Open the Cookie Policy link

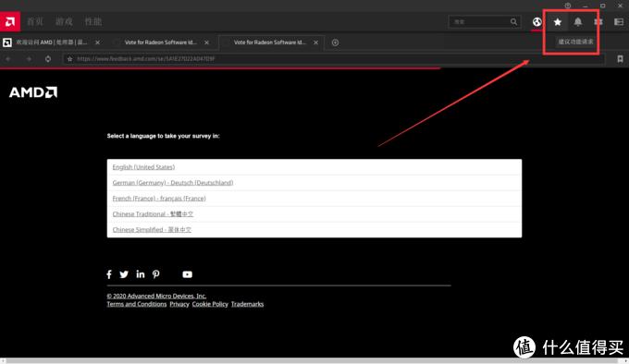pos(210,304)
